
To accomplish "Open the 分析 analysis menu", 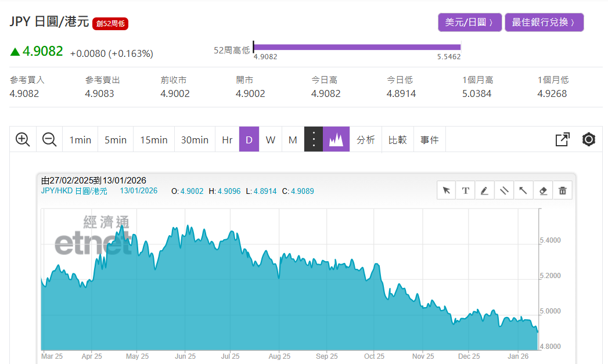I will tap(366, 139).
